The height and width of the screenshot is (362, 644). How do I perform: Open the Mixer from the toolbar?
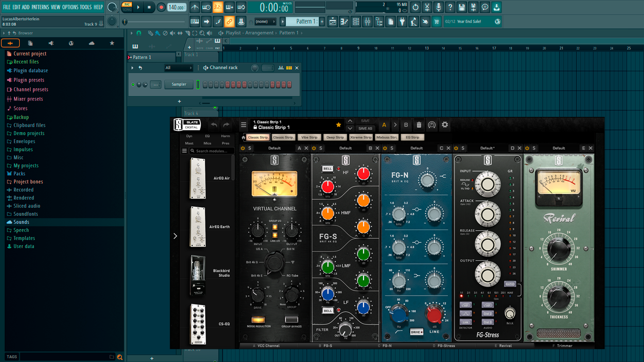tap(367, 22)
